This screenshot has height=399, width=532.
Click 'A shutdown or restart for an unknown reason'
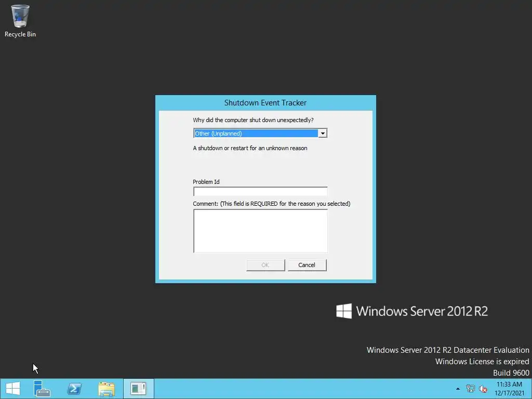(x=250, y=148)
